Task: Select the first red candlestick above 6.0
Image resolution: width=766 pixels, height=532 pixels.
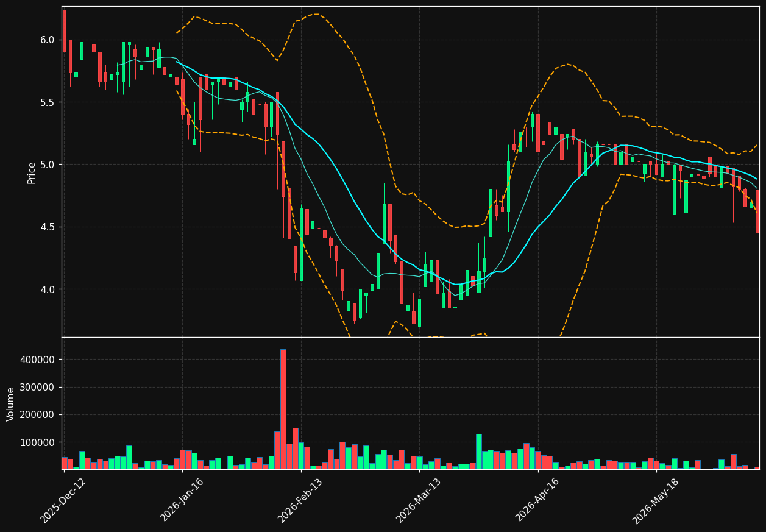Action: [x=64, y=31]
